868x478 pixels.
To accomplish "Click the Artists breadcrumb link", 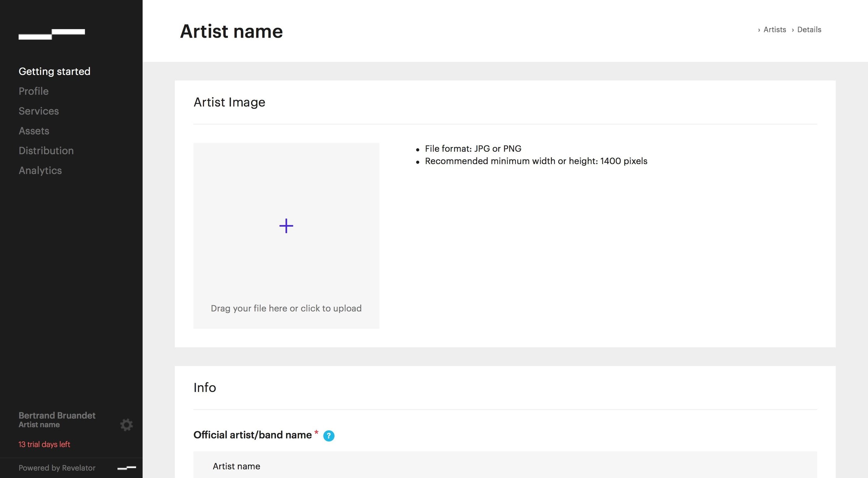I will pyautogui.click(x=775, y=30).
